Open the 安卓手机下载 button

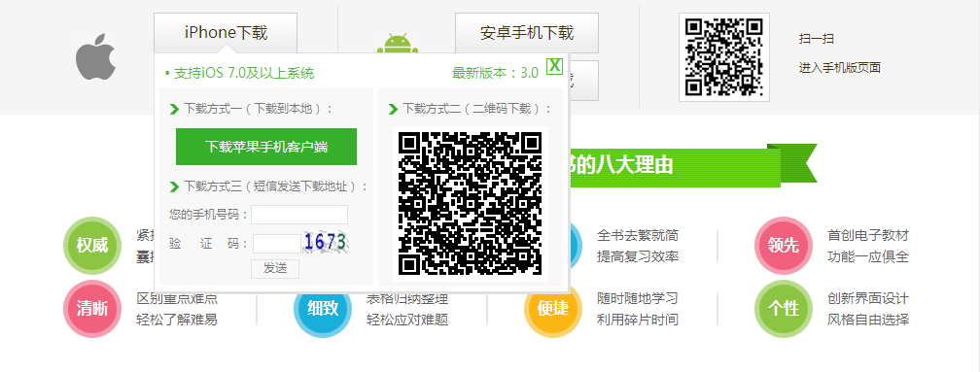(x=527, y=32)
